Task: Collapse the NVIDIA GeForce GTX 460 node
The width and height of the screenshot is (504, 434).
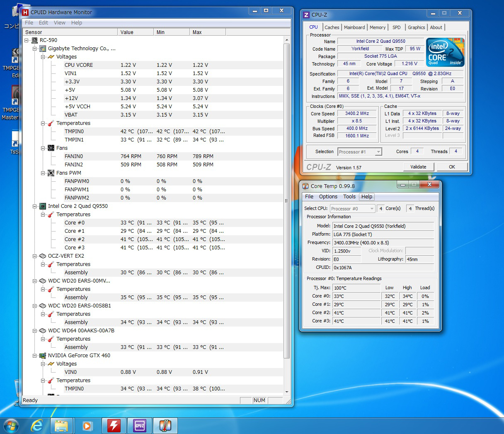Action: 35,356
